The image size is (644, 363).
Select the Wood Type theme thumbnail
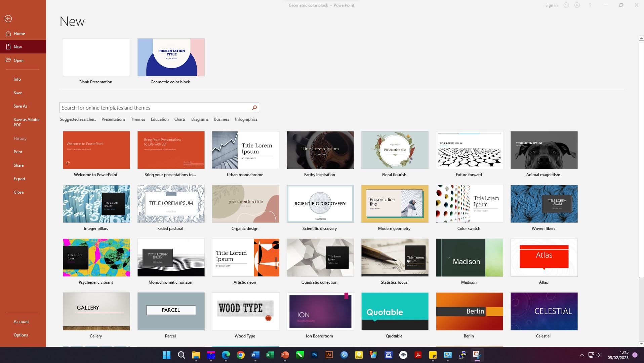(x=246, y=312)
